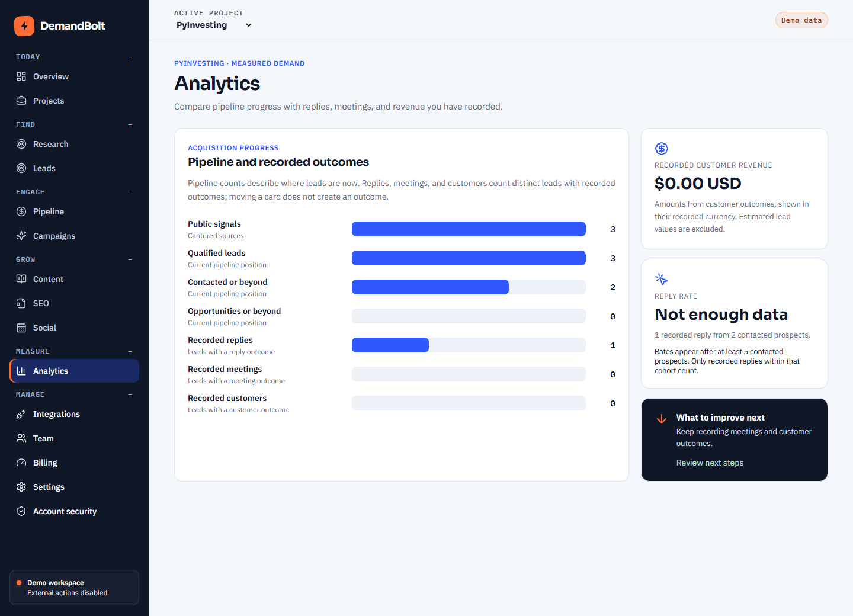Click the Analytics bar chart icon

[x=21, y=371]
